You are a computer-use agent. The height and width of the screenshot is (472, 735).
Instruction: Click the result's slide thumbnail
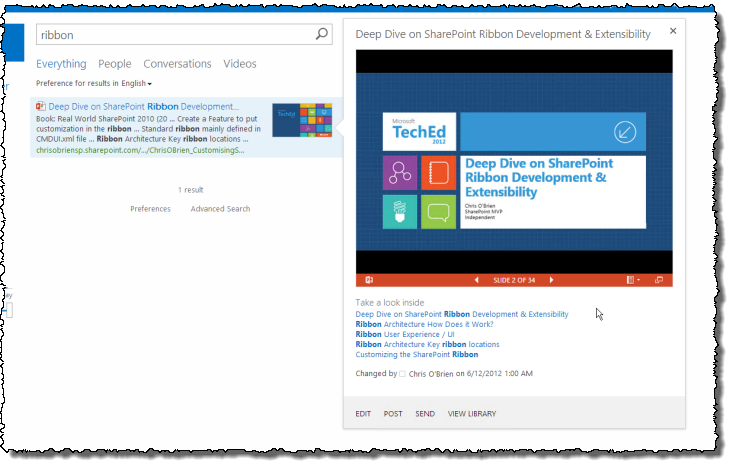pos(302,120)
